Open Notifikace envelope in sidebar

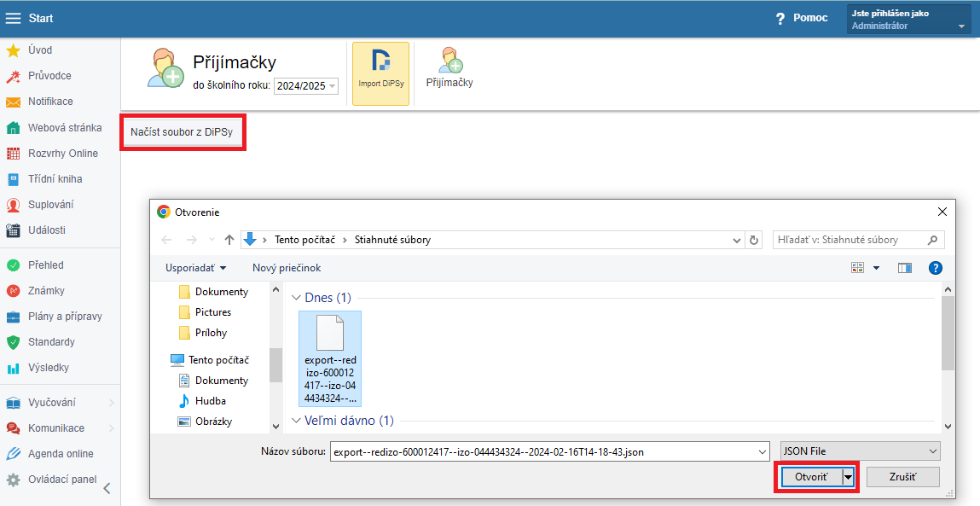[x=14, y=102]
